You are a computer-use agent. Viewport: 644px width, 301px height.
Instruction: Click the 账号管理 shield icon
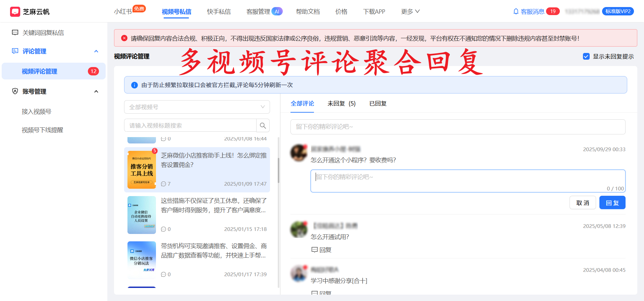pos(15,91)
